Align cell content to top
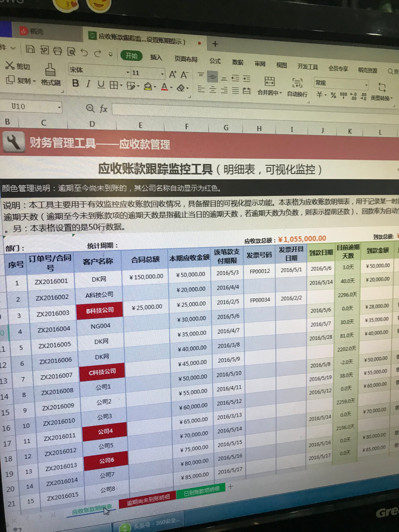 (201, 75)
